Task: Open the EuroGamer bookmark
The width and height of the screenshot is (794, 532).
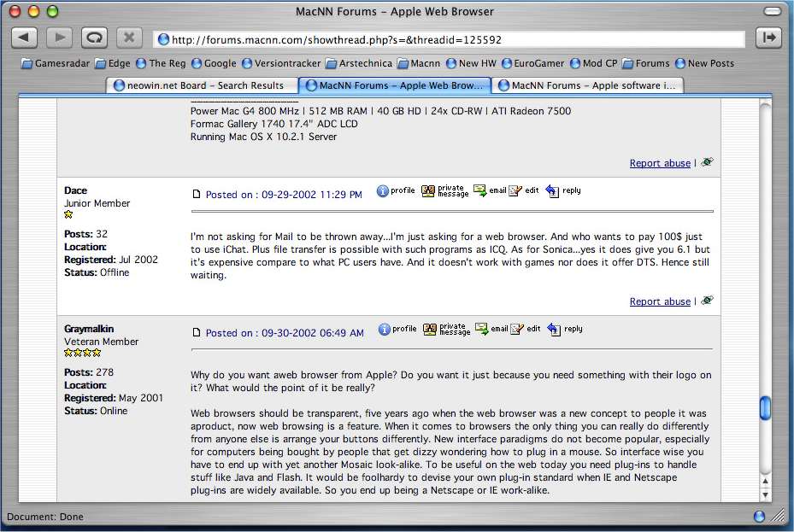Action: pyautogui.click(x=532, y=63)
